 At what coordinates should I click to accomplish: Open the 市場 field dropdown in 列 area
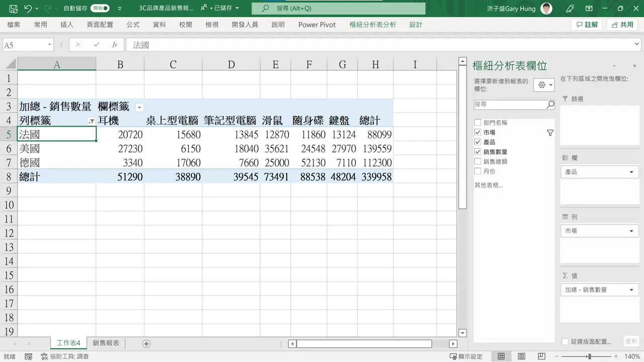coord(632,231)
